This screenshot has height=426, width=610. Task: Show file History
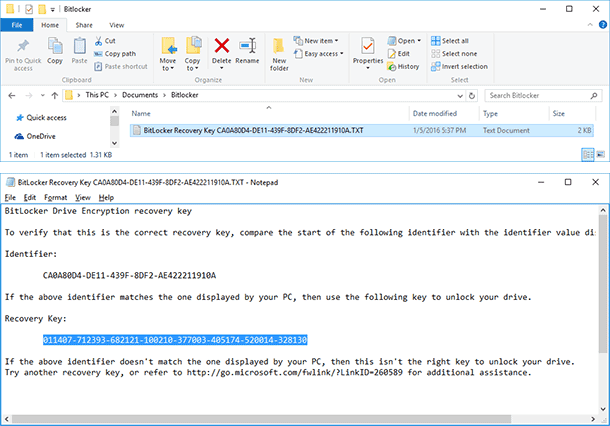403,67
